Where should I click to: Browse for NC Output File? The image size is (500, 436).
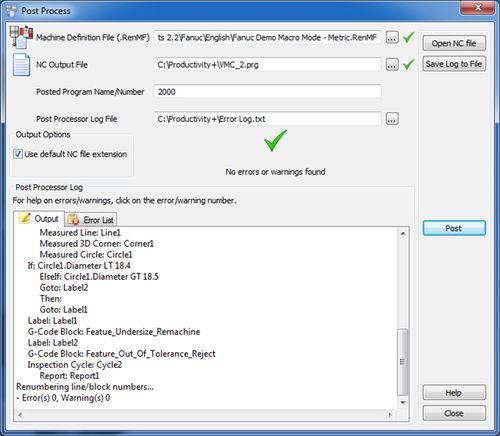(392, 64)
